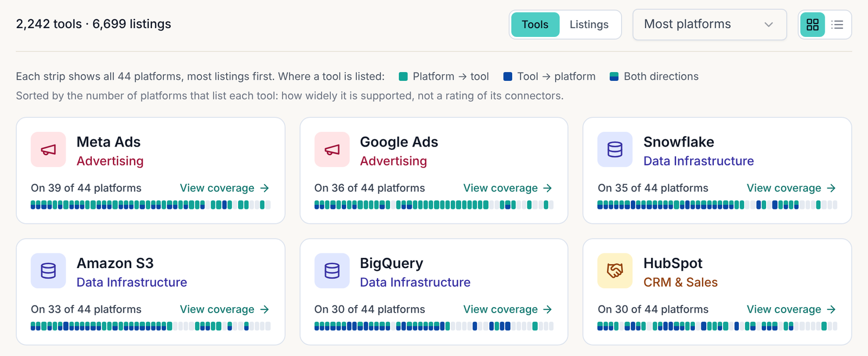Switch to list view icon
Viewport: 868px width, 356px height.
[837, 24]
